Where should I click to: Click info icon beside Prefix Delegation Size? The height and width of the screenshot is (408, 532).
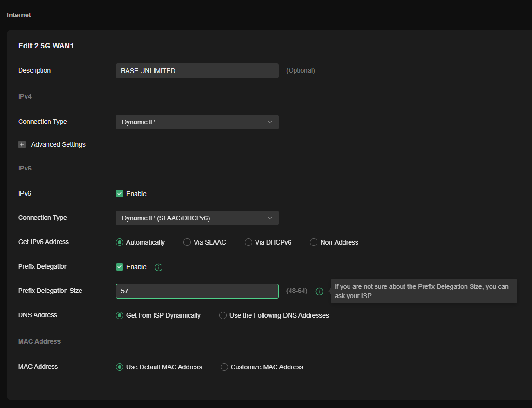[319, 292]
